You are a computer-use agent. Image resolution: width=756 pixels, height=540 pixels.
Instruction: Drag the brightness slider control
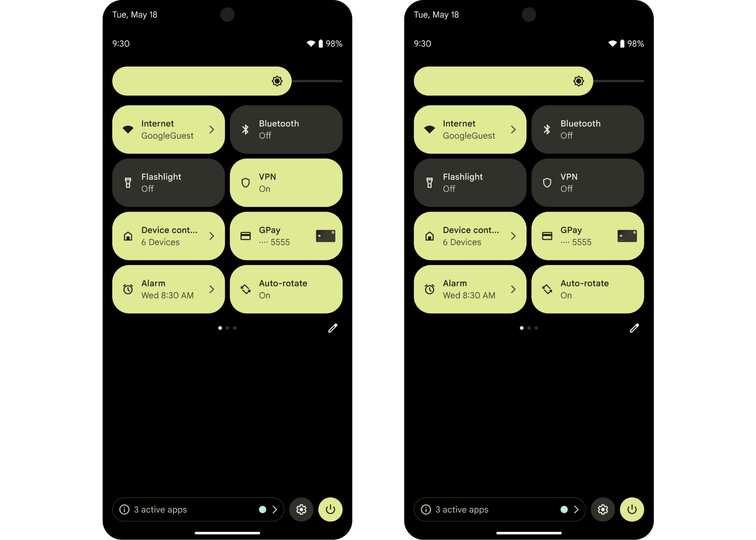pyautogui.click(x=278, y=80)
